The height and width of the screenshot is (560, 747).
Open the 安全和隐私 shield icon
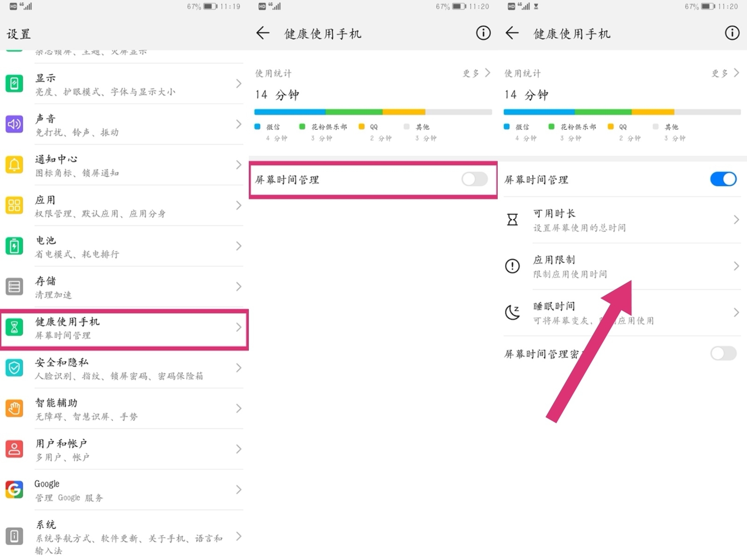tap(14, 368)
